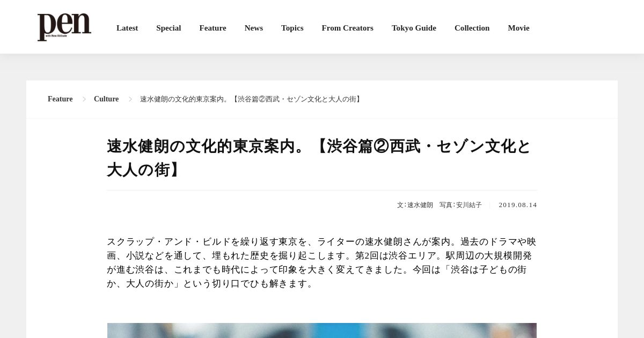Viewport: 644px width, 338px height.
Task: Click the article hero image
Action: tap(322, 330)
